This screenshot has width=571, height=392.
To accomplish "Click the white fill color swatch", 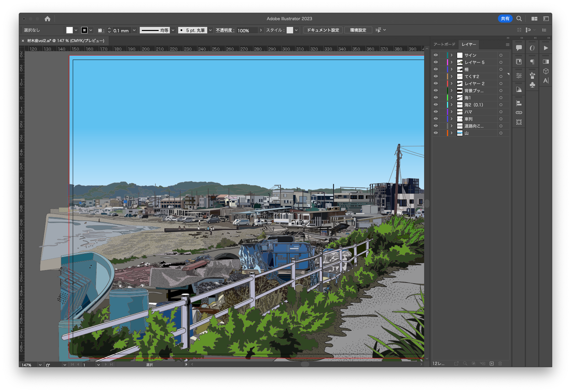I will 69,30.
